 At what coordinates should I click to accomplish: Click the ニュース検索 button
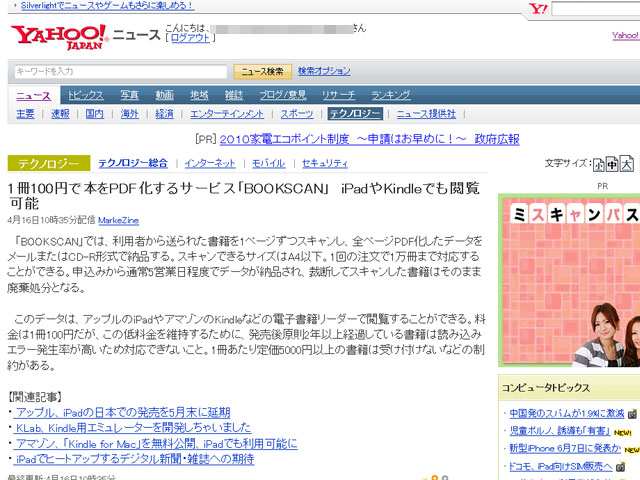262,71
